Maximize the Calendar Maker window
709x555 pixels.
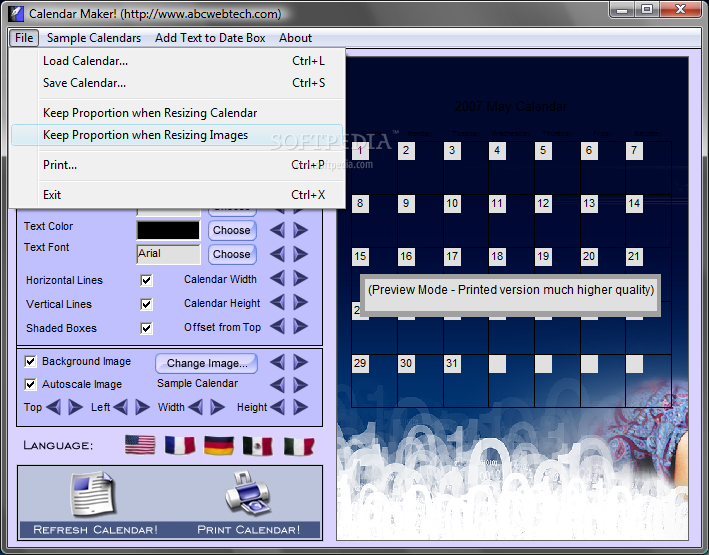pos(647,9)
